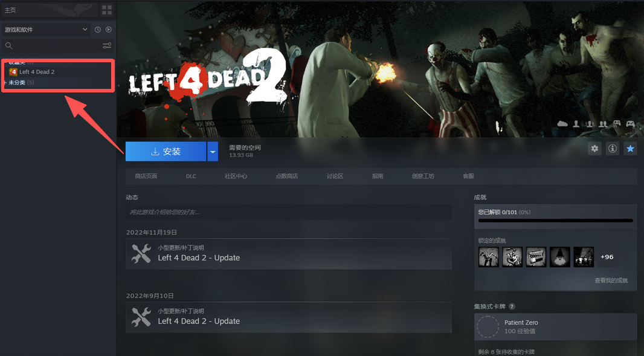Screen dimensions: 644x356
Task: Click the 动态 activity heading
Action: [132, 197]
